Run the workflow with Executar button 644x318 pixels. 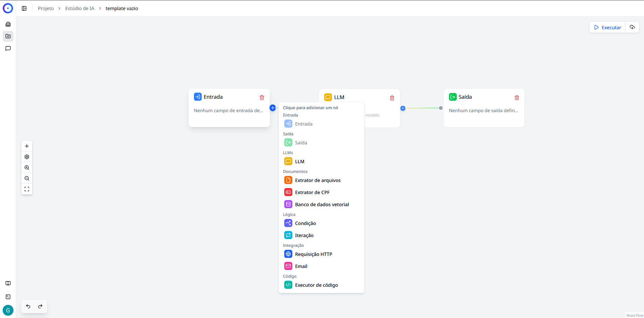pyautogui.click(x=607, y=27)
